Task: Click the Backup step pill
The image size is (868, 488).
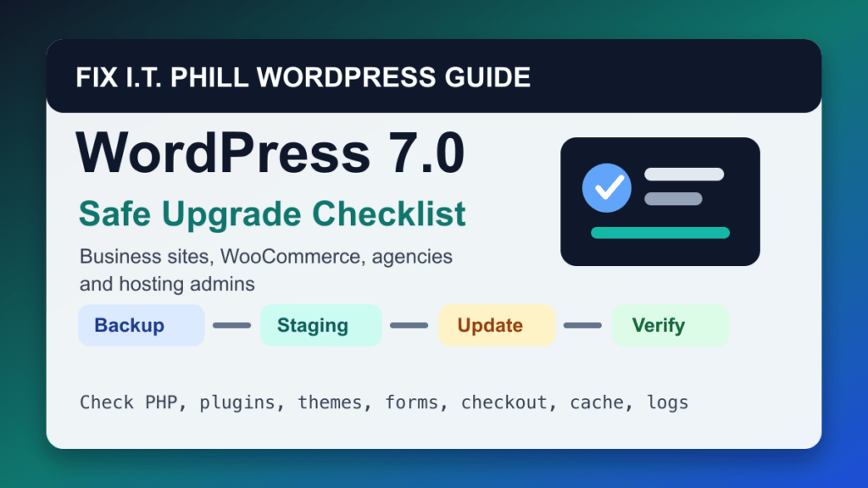Action: 142,325
